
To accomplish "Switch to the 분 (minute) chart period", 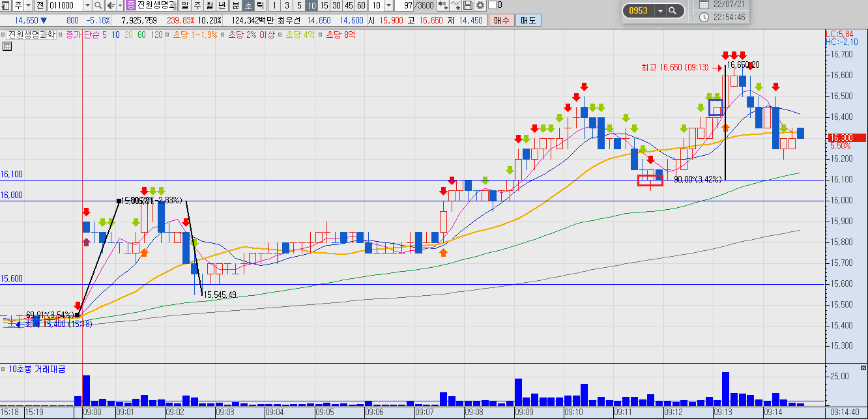I will click(x=236, y=5).
